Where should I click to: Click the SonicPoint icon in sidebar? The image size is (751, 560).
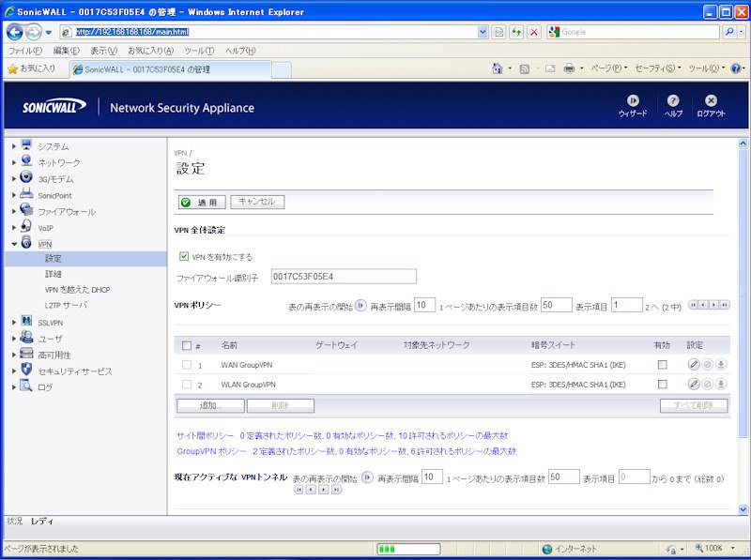pos(26,194)
